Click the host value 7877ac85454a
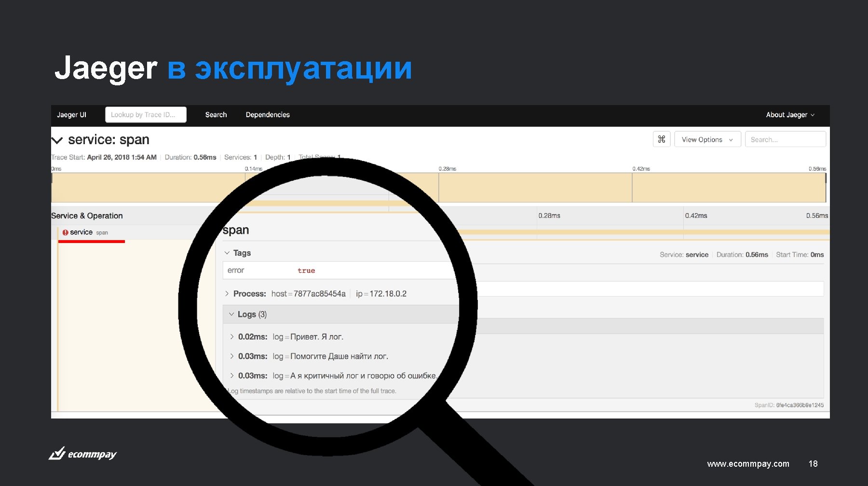This screenshot has width=868, height=486. coord(319,294)
